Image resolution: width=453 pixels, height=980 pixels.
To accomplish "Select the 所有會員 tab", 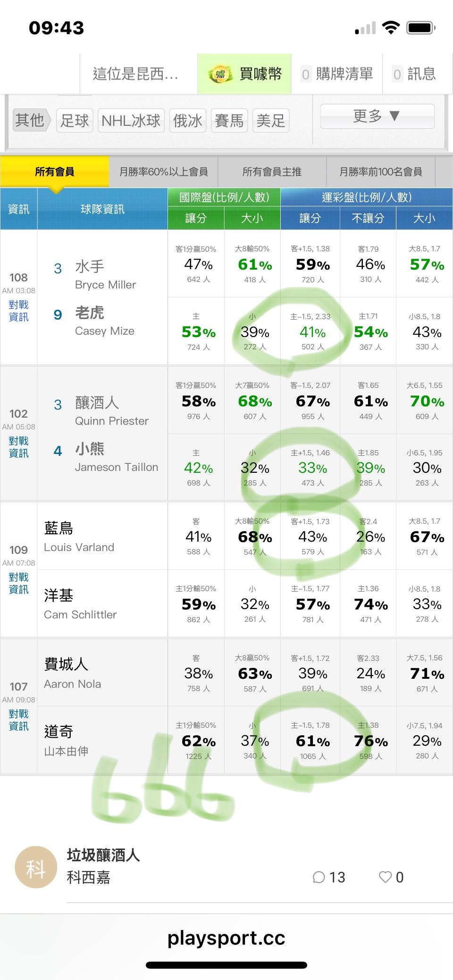I will click(55, 172).
